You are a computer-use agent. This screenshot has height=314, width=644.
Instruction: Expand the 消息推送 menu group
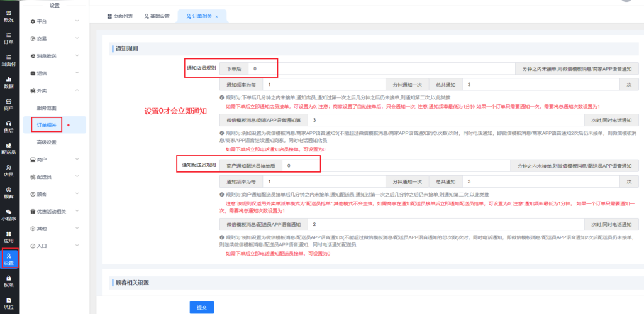tap(53, 56)
